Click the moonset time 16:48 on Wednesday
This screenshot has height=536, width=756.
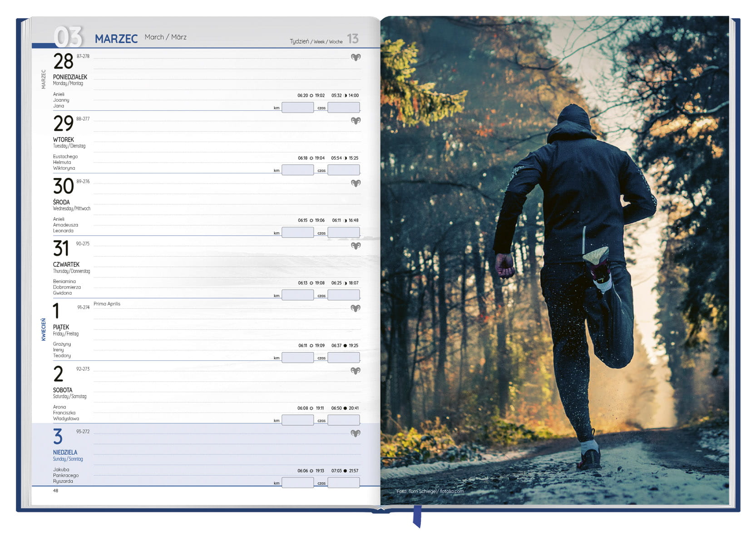coord(353,220)
